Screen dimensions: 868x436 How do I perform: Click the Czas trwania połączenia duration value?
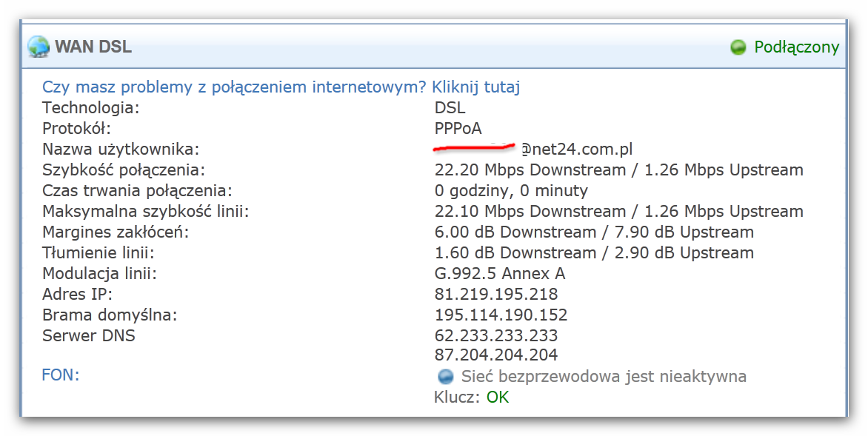[511, 191]
